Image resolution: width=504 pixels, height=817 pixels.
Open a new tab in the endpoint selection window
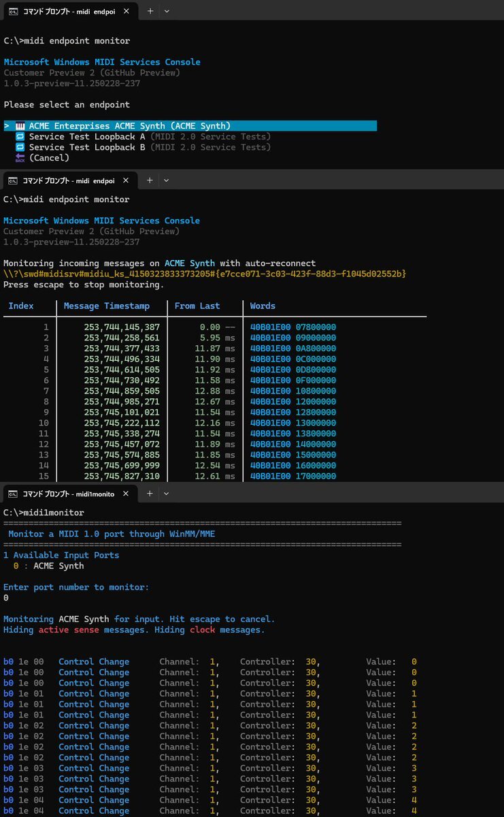click(x=150, y=11)
